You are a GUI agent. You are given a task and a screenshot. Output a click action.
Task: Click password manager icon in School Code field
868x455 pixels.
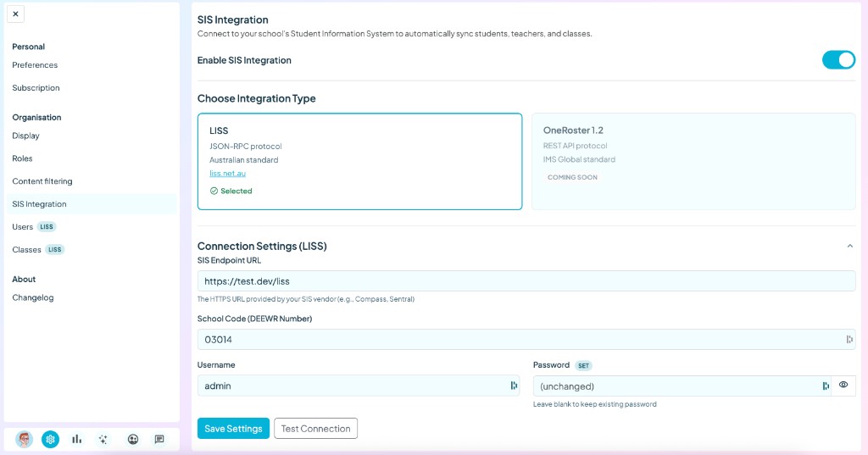(849, 339)
